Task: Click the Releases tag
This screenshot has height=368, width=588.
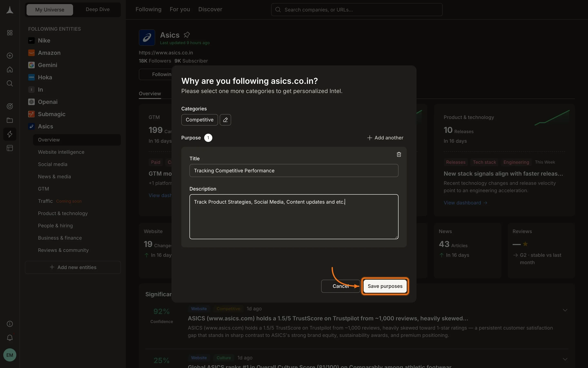Action: click(x=455, y=162)
